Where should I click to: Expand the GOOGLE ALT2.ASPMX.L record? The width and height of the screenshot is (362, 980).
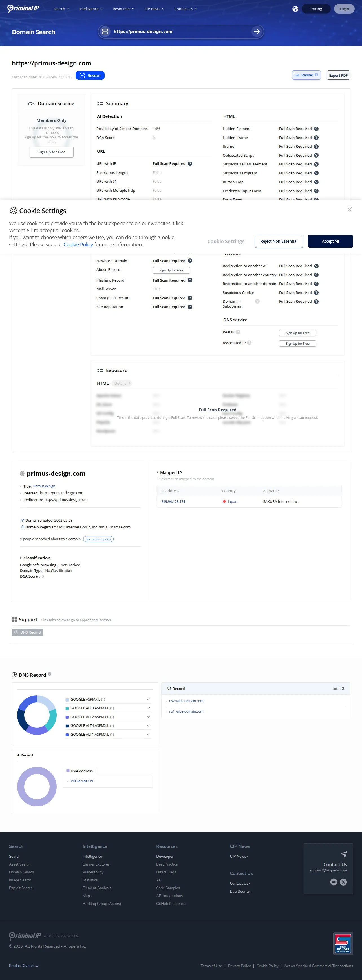pos(148,717)
